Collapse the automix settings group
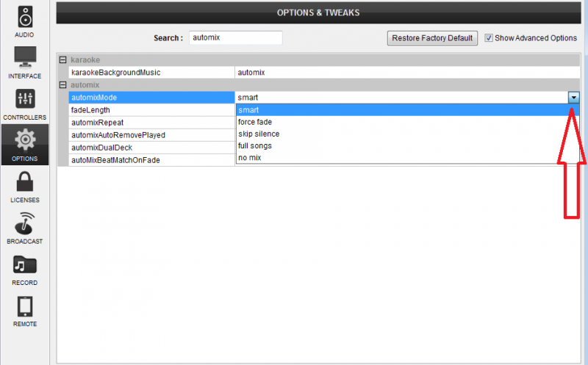 tap(62, 85)
